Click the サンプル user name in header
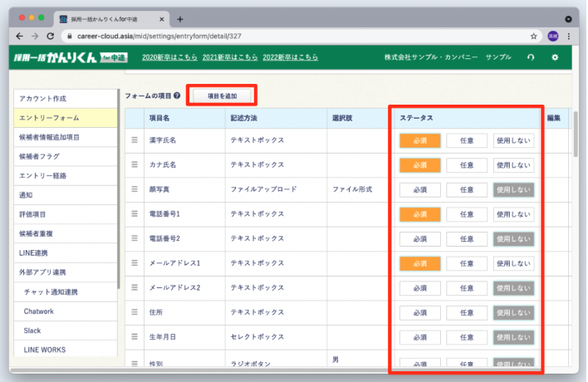 [498, 57]
